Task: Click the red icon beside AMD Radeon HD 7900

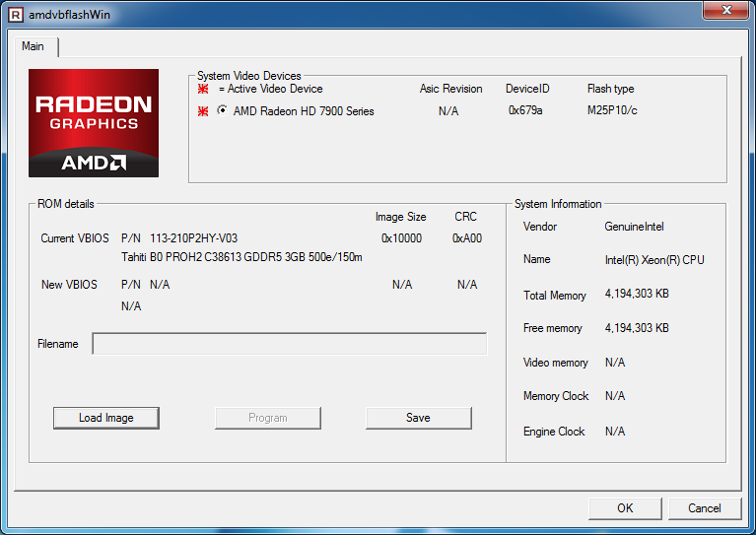Action: point(203,111)
